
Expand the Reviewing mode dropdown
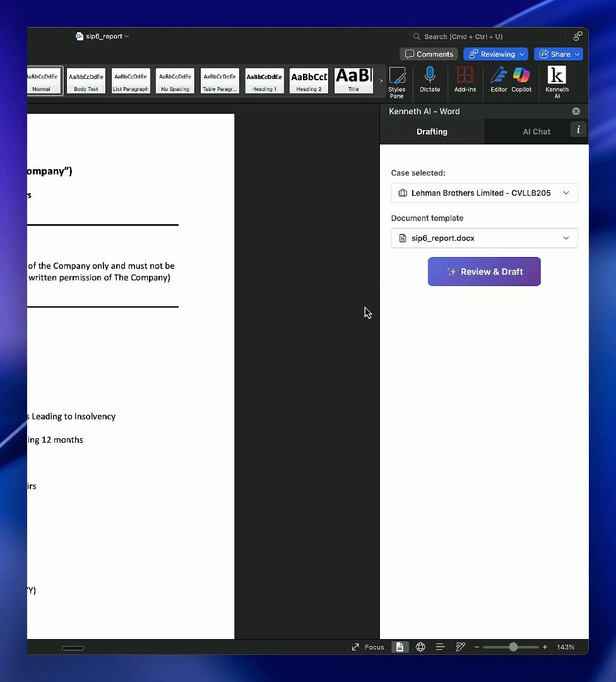(x=495, y=54)
